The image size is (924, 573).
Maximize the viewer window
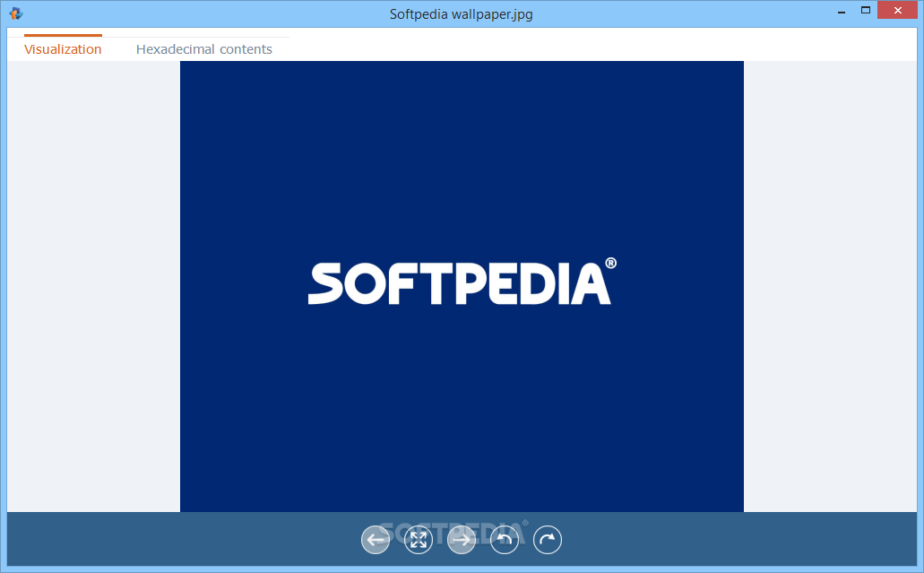(866, 10)
